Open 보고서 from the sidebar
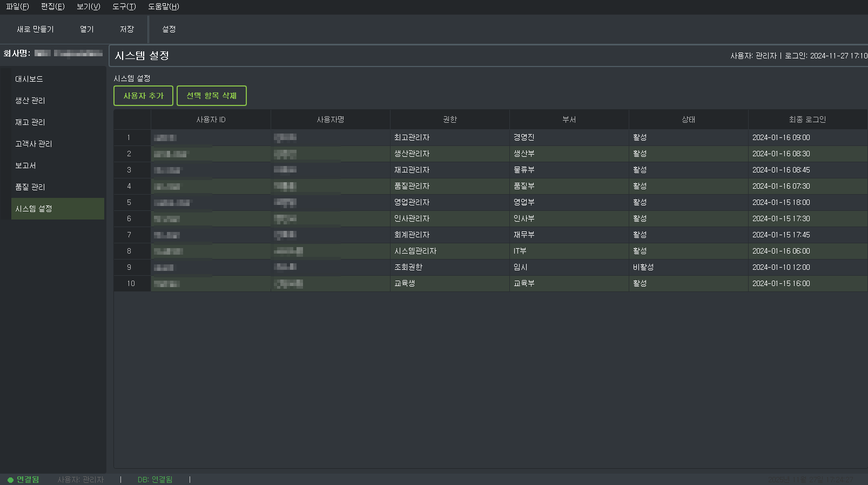This screenshot has height=485, width=868. point(25,165)
